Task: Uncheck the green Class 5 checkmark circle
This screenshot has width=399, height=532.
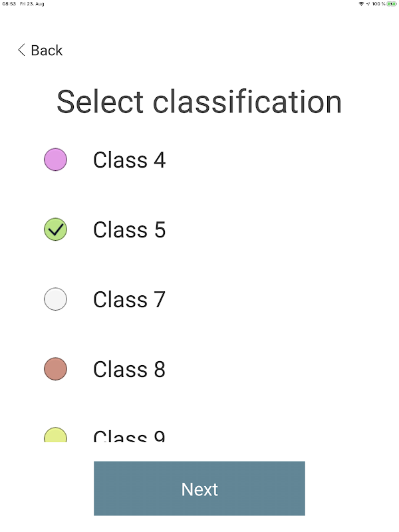Action: tap(55, 229)
